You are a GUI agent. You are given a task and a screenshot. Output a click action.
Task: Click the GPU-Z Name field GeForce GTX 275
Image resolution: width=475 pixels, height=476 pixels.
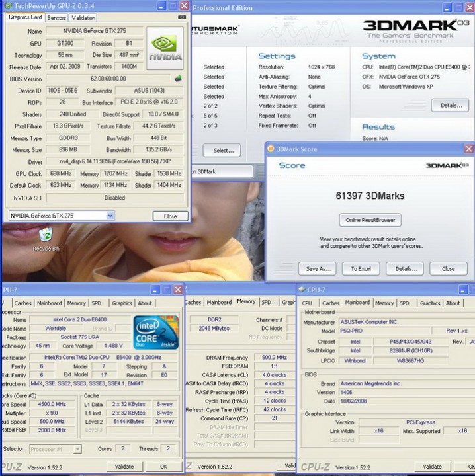[95, 31]
